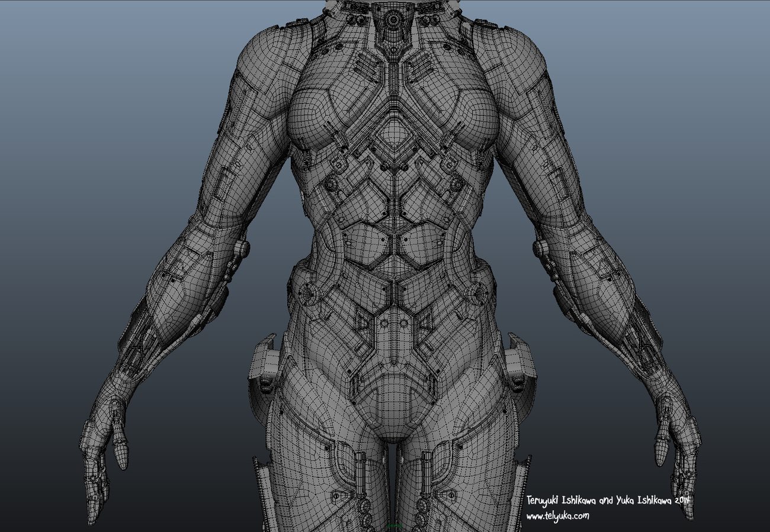Click the www.telyuka.com watermark link
Image resolution: width=770 pixels, height=532 pixels.
pyautogui.click(x=557, y=516)
